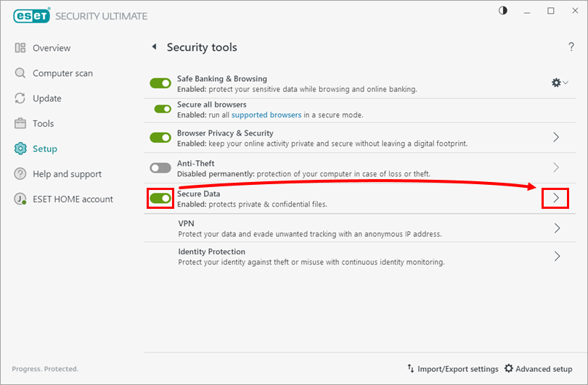Click the ESET HOME account icon
Screen dimensions: 588x385
pyautogui.click(x=20, y=199)
